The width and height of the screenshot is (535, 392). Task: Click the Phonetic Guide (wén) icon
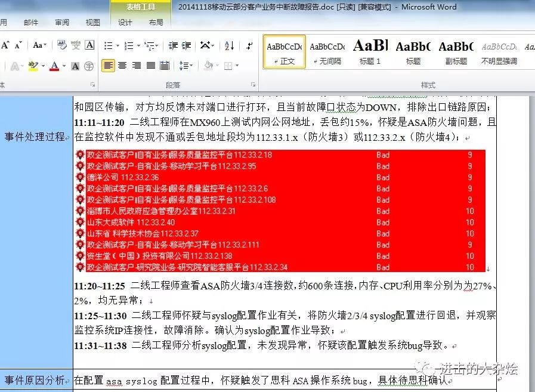click(x=76, y=45)
